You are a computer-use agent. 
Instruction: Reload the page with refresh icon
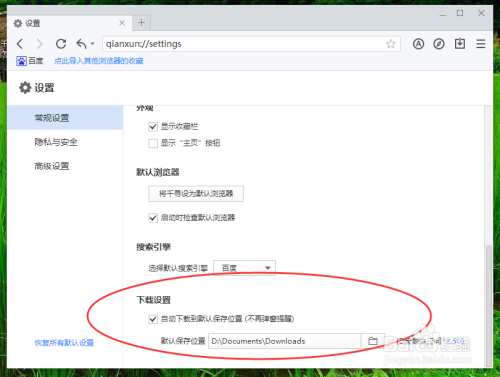(x=61, y=44)
